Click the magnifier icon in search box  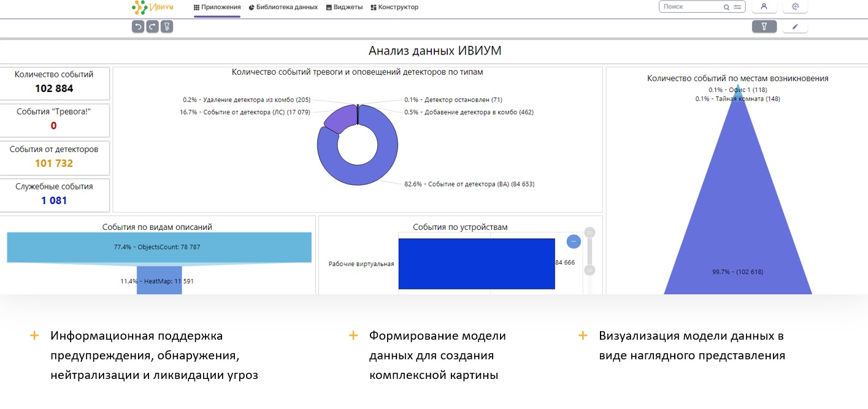[727, 7]
